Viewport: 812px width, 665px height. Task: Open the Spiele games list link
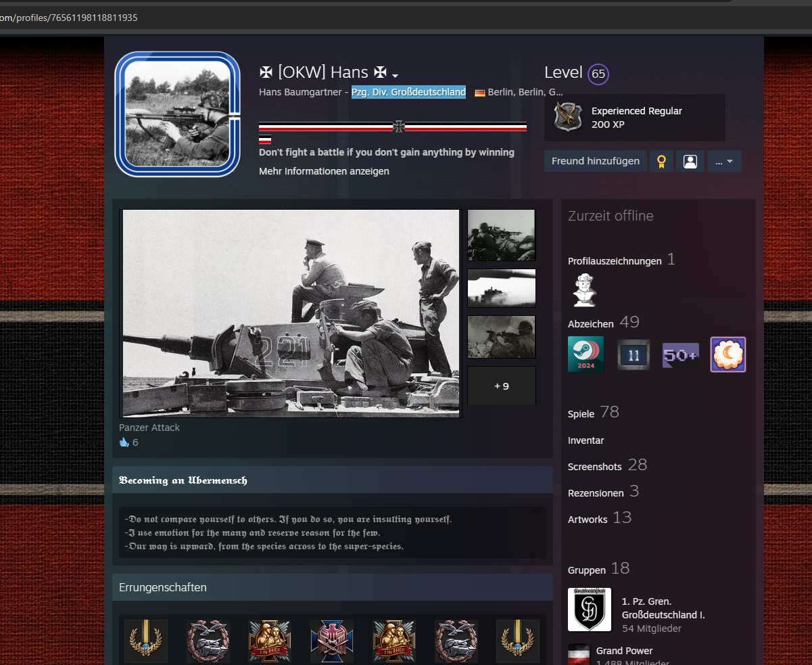pyautogui.click(x=581, y=414)
